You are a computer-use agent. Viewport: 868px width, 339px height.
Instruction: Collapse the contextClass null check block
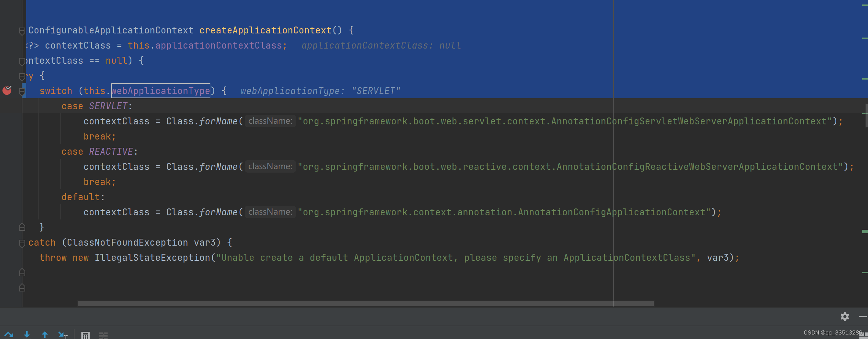(x=22, y=60)
